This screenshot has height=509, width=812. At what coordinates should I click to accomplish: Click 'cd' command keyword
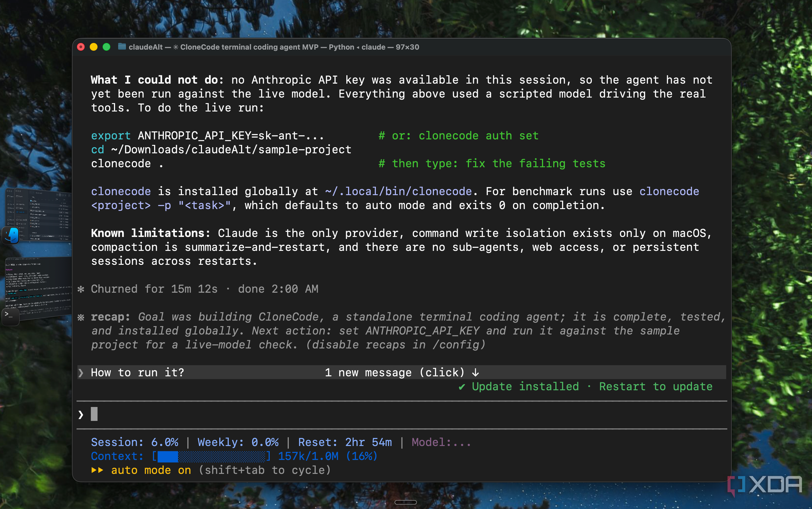(98, 149)
